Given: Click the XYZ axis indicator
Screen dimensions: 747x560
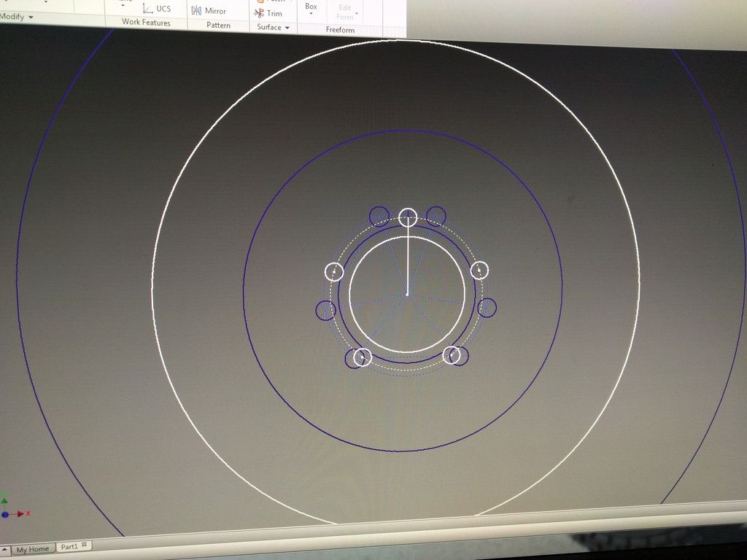Looking at the screenshot, I should [15, 507].
